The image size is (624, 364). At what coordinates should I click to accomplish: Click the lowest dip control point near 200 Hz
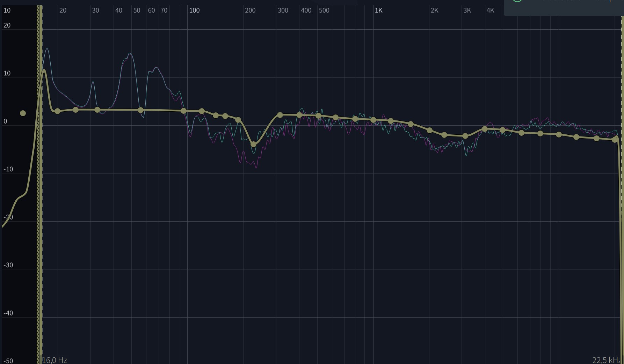[253, 144]
